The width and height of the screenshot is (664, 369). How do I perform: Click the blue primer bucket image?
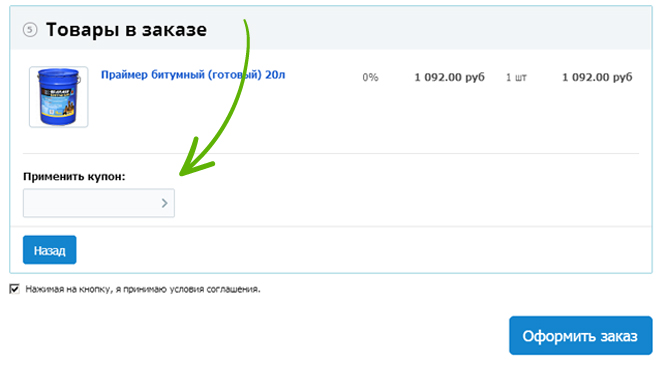tap(58, 97)
